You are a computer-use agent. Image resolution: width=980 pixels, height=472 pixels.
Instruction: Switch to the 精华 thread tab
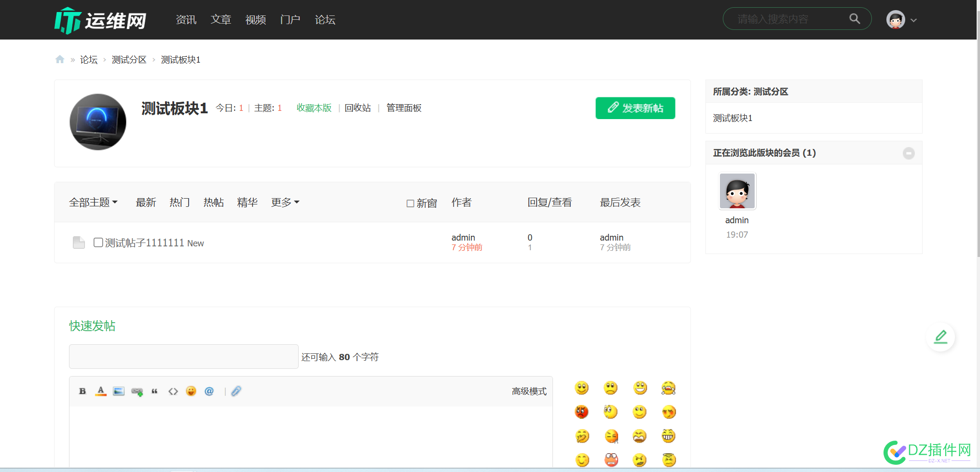coord(248,202)
